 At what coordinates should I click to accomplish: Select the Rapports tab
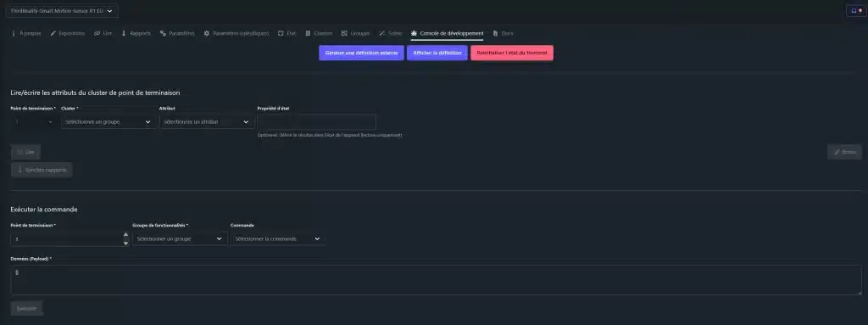tap(136, 33)
